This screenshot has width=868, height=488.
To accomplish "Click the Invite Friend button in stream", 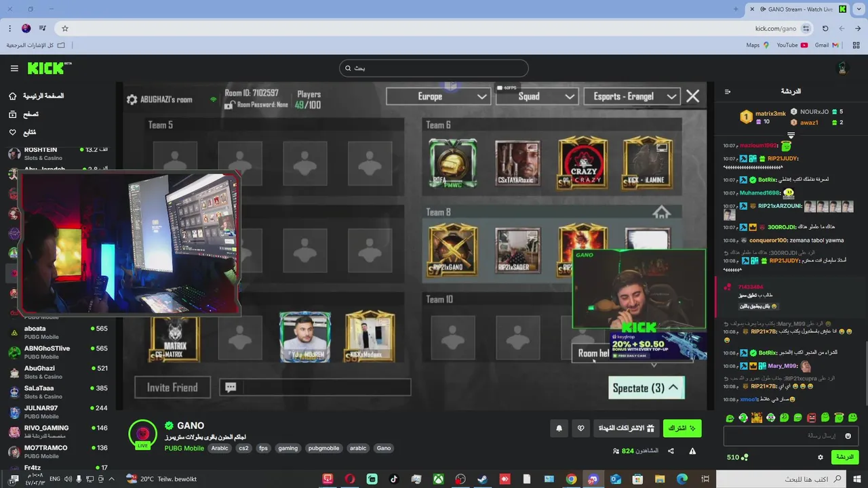I will [x=172, y=387].
